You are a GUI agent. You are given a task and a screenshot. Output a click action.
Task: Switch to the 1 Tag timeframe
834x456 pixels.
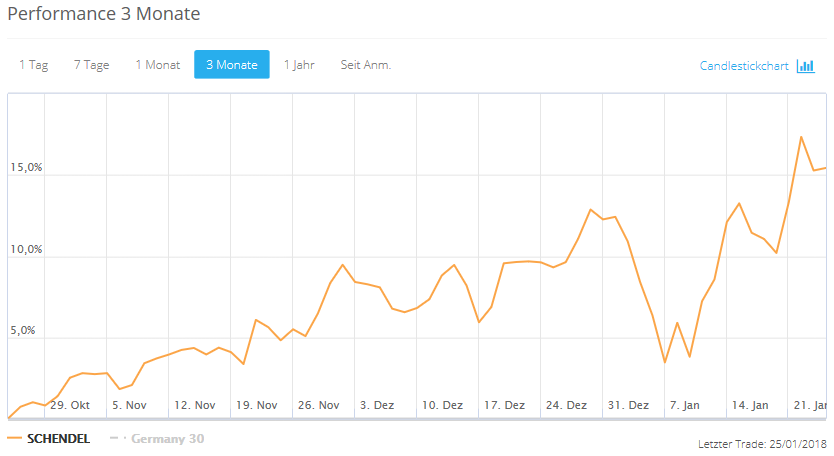33,65
